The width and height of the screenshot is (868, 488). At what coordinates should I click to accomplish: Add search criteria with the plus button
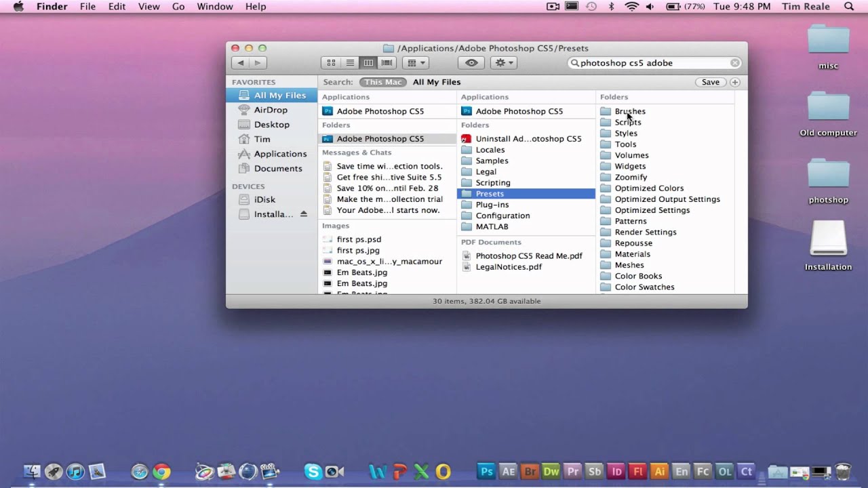coord(735,82)
